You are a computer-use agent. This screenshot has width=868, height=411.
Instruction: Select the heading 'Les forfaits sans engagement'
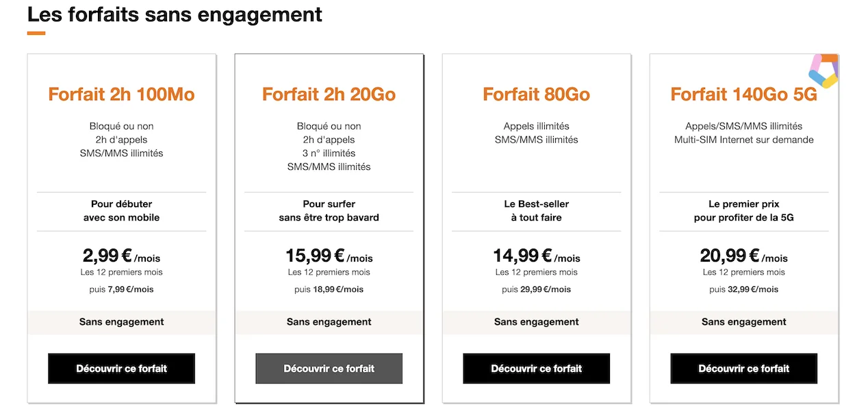click(x=175, y=14)
